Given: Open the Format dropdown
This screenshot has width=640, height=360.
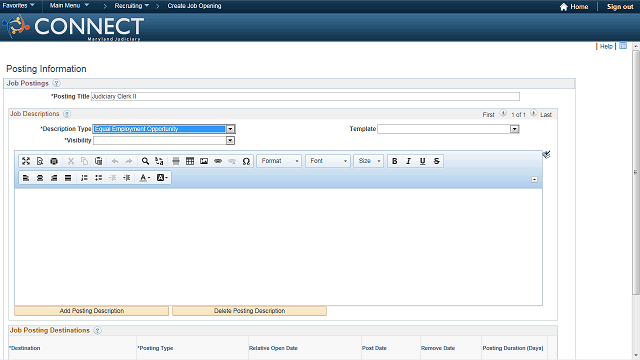Looking at the screenshot, I should (x=279, y=161).
